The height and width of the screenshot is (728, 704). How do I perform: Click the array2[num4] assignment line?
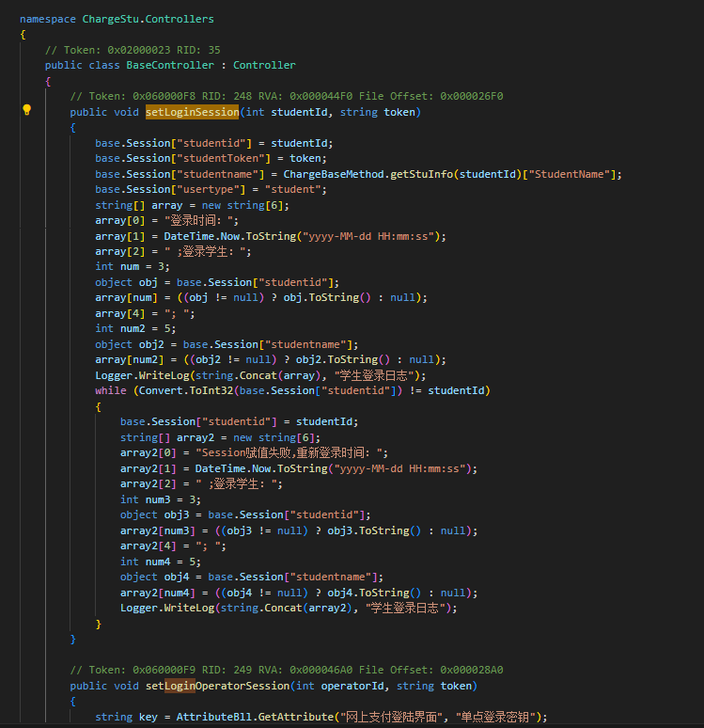click(299, 593)
